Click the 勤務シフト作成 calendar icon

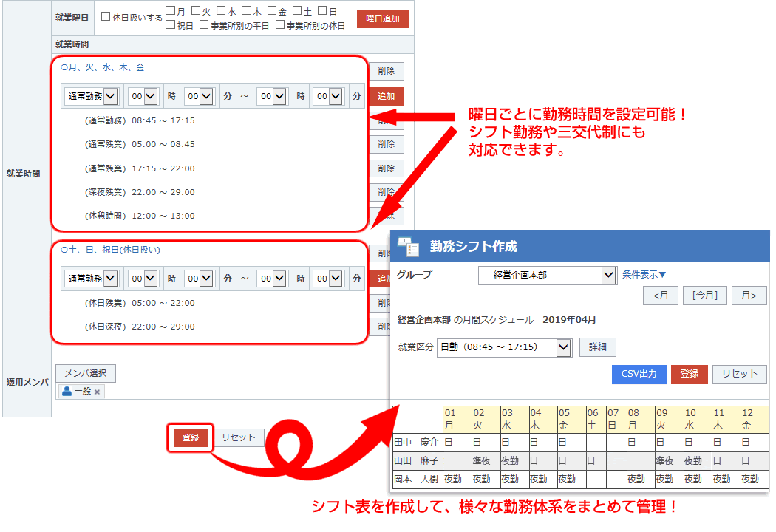(x=408, y=246)
